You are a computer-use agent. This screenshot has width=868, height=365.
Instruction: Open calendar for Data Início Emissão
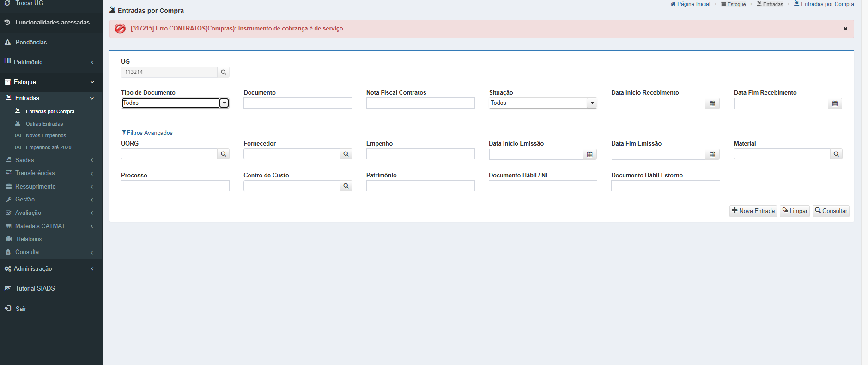pyautogui.click(x=589, y=154)
